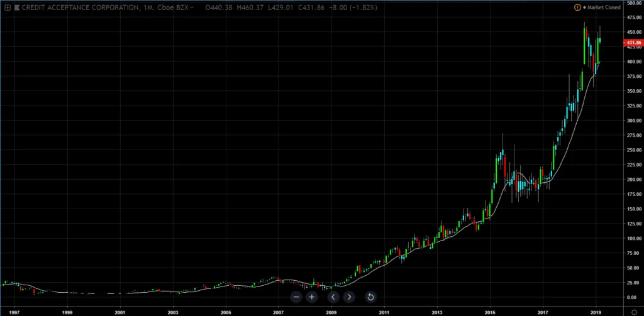Click the red 431.86 current price label

pos(633,43)
